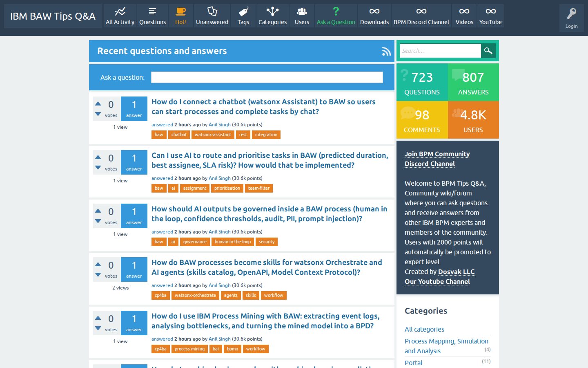Image resolution: width=588 pixels, height=368 pixels.
Task: Open the AI route and prioritise tasks question
Action: click(270, 160)
